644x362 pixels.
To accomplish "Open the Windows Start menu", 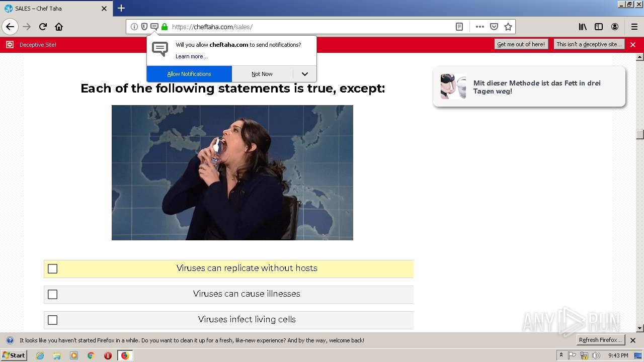I will tap(14, 355).
